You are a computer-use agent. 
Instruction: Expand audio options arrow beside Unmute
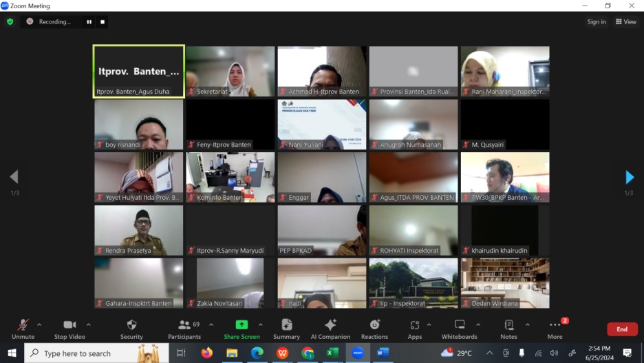39,324
